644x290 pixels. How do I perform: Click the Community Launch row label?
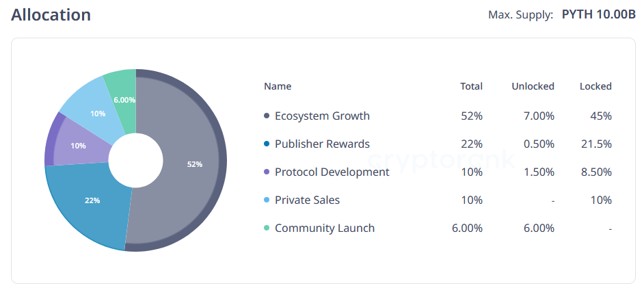[325, 228]
